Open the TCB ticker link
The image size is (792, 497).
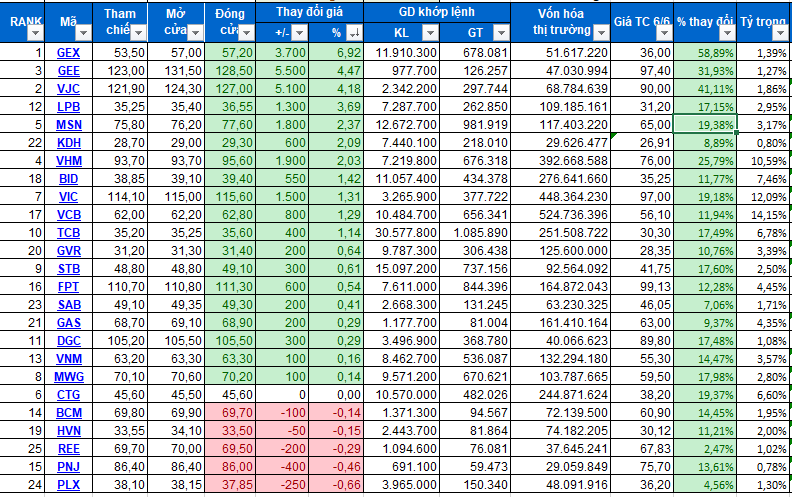[68, 233]
